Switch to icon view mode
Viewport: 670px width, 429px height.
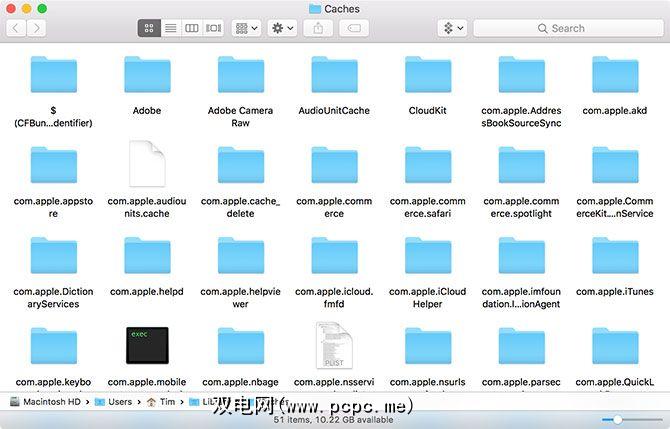pyautogui.click(x=149, y=28)
